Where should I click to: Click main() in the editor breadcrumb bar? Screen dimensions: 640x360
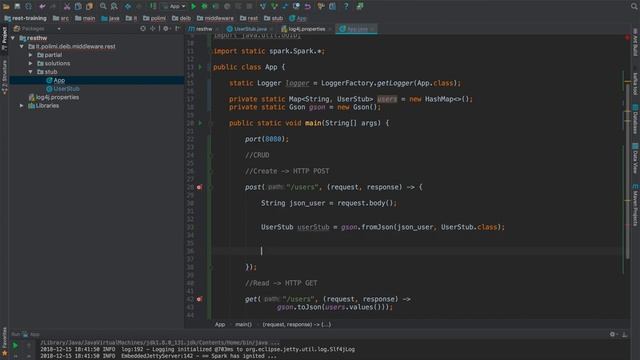pyautogui.click(x=243, y=324)
